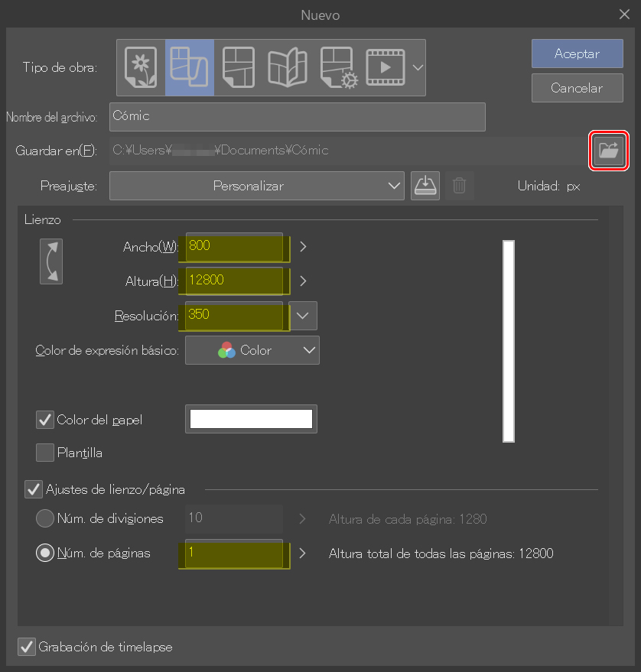Select the fanzine book work type icon
Screen dimensions: 641x672
(287, 67)
